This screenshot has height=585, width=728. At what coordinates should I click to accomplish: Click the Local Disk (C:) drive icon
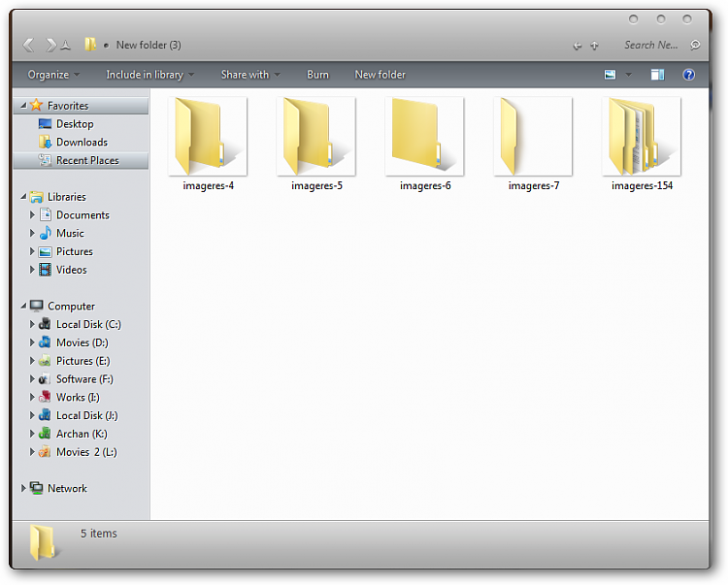[x=45, y=324]
